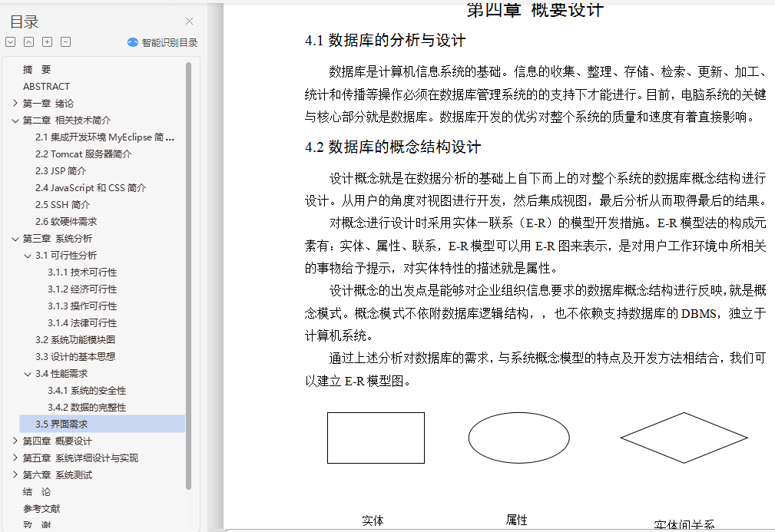Click the blue 智能识别目录 cloud icon

132,42
